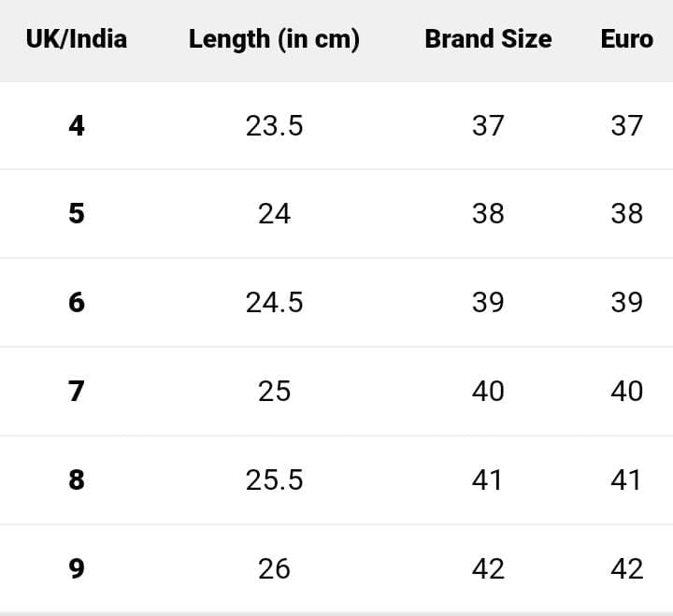This screenshot has width=673, height=616.
Task: Choose UK/India size 8
Action: tap(77, 480)
